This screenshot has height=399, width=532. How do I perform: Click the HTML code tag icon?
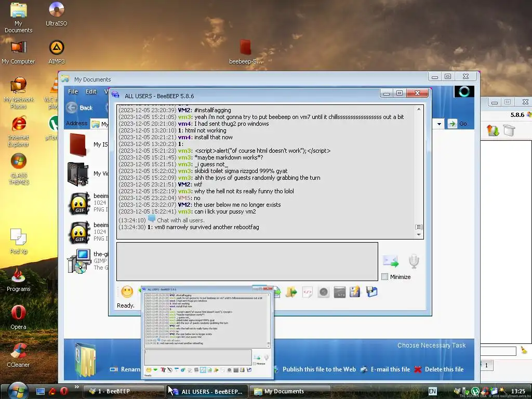(307, 292)
